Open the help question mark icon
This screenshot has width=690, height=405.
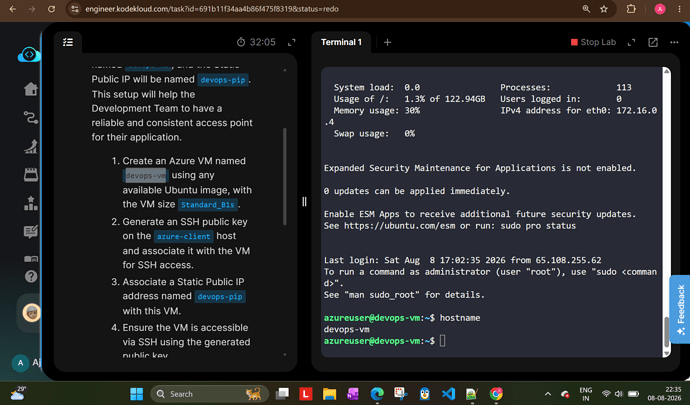tap(31, 276)
